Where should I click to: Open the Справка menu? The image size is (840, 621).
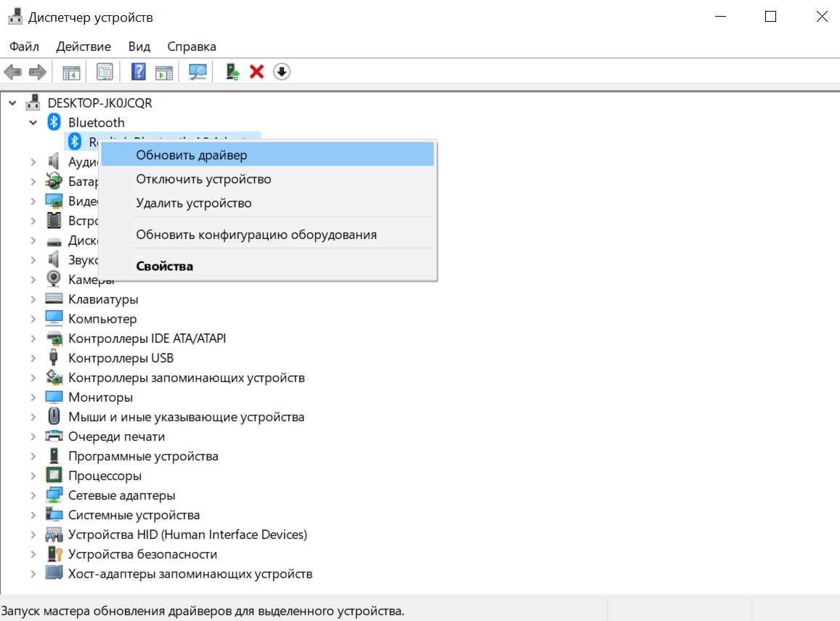tap(192, 46)
